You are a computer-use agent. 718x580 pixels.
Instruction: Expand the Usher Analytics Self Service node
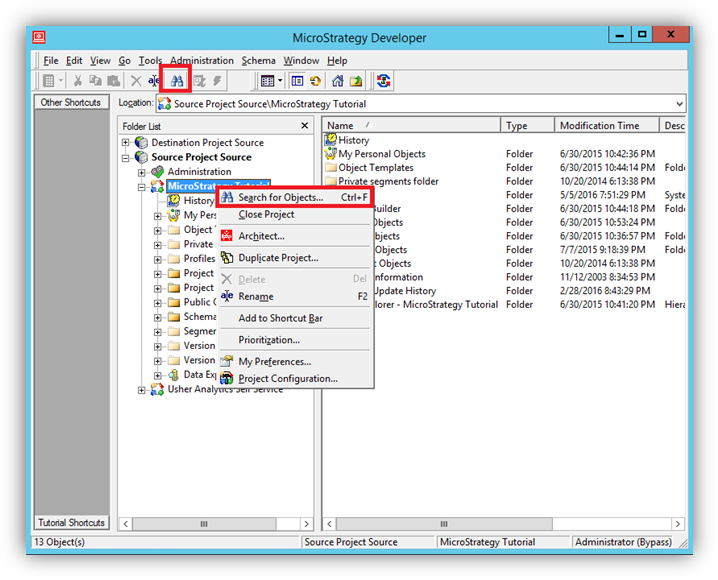pyautogui.click(x=142, y=390)
